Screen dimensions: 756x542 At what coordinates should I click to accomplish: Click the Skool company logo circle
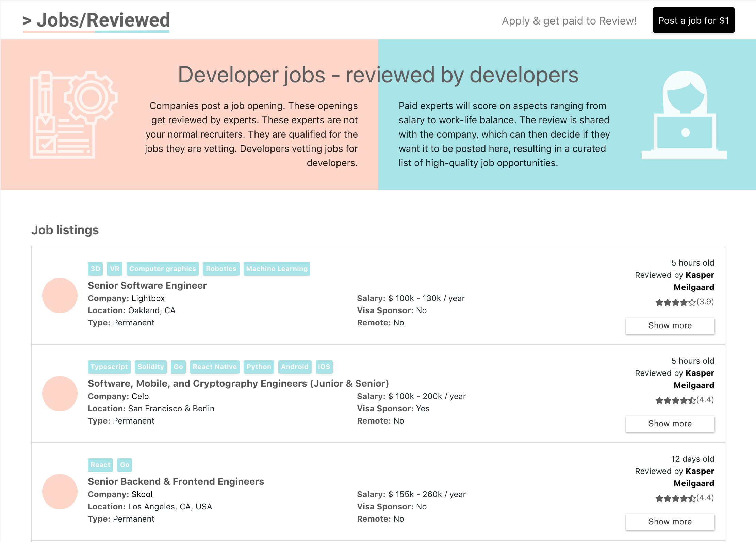click(60, 491)
